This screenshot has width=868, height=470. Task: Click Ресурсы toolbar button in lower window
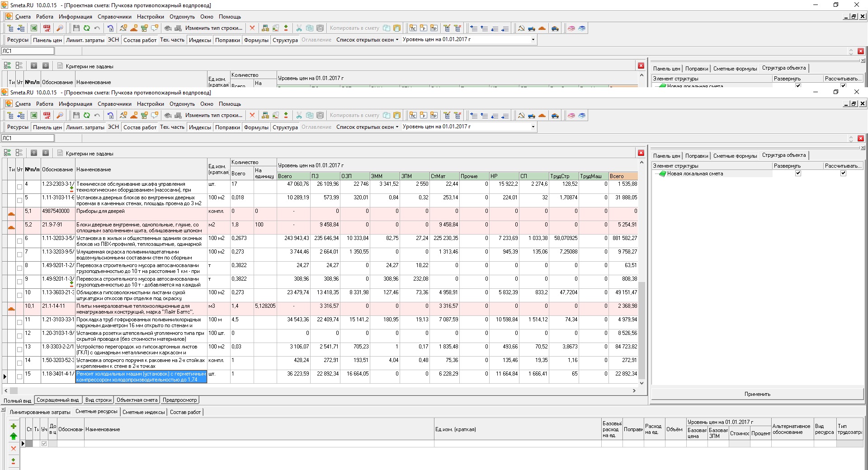18,127
